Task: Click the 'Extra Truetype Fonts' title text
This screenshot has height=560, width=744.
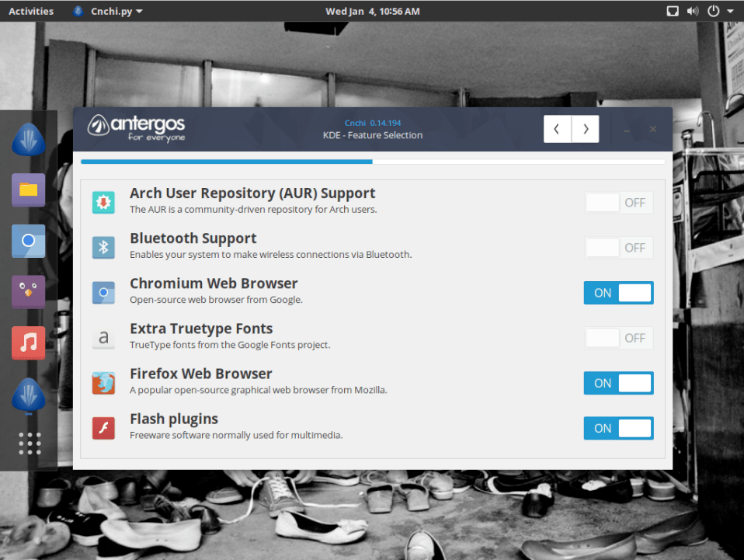Action: click(201, 329)
